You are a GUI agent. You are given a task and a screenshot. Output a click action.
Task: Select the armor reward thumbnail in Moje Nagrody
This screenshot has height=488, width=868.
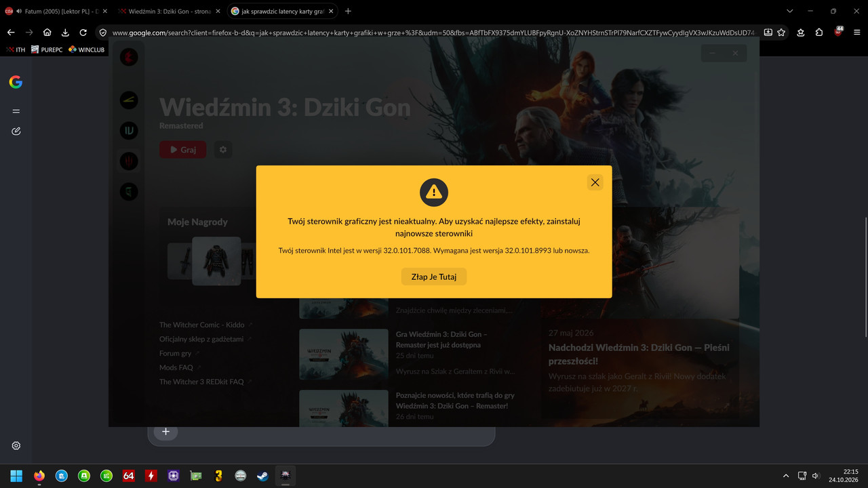tap(216, 261)
